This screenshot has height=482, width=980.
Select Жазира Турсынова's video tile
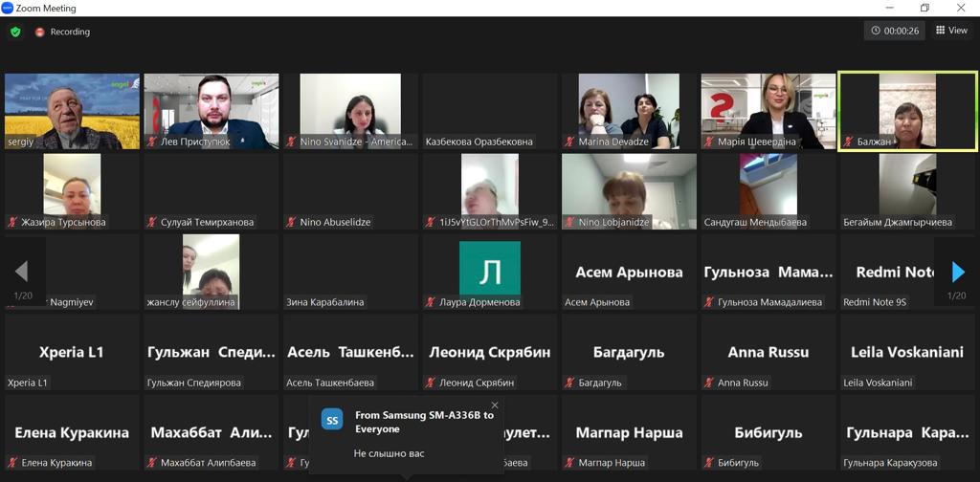tap(72, 191)
